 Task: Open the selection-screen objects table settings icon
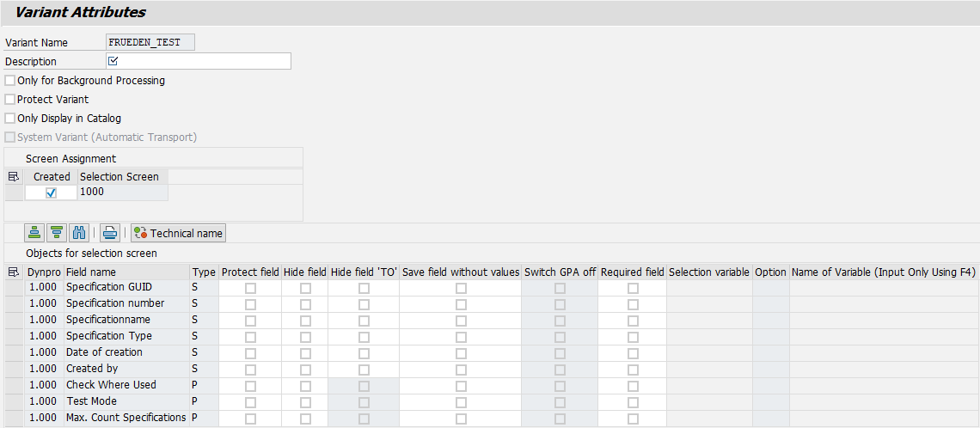13,272
